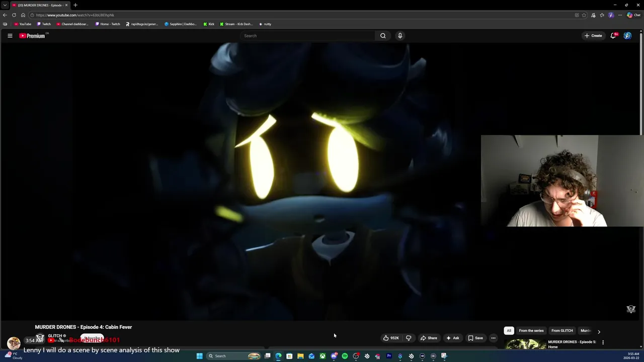Image resolution: width=644 pixels, height=362 pixels.
Task: Open browser settings and more menu
Action: click(620, 15)
